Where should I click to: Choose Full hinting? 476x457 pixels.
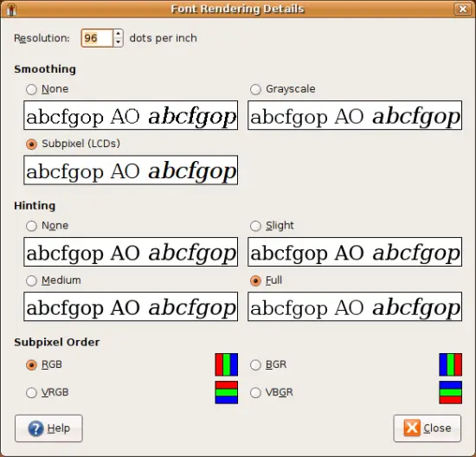(x=255, y=280)
